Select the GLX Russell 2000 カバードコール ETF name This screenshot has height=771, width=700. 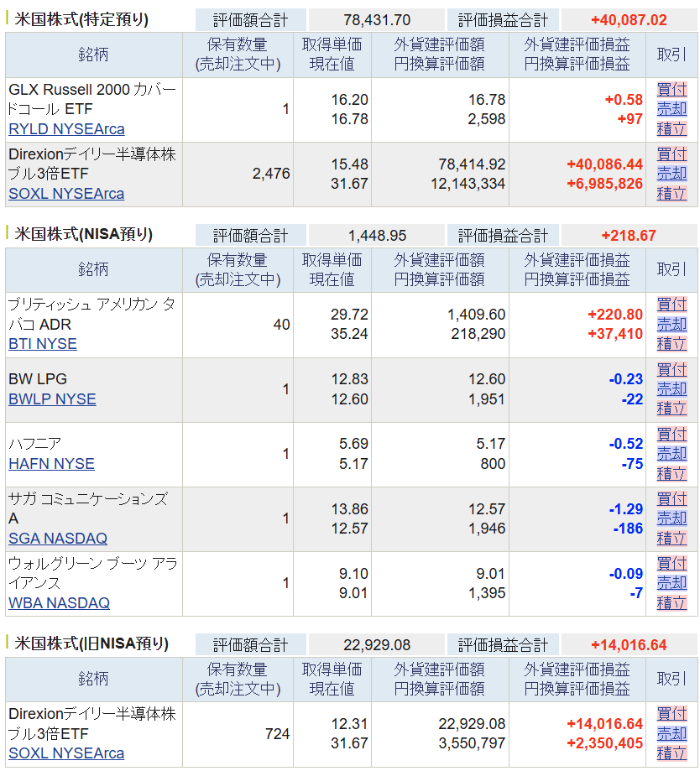(92, 99)
